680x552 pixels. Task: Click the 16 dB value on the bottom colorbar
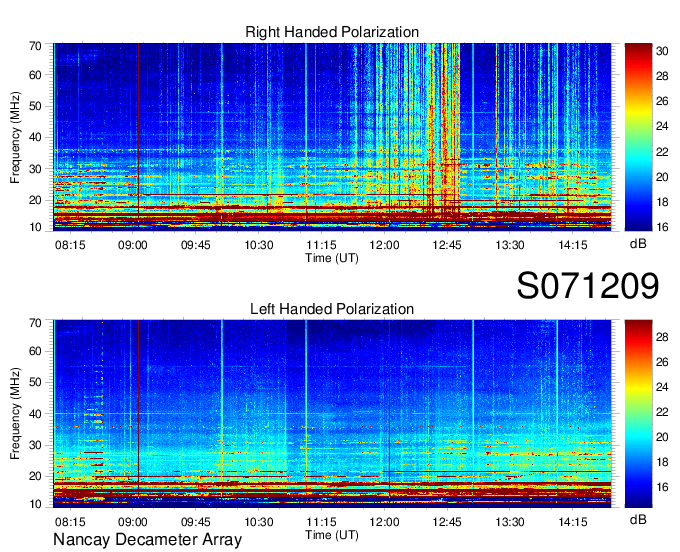pos(662,487)
